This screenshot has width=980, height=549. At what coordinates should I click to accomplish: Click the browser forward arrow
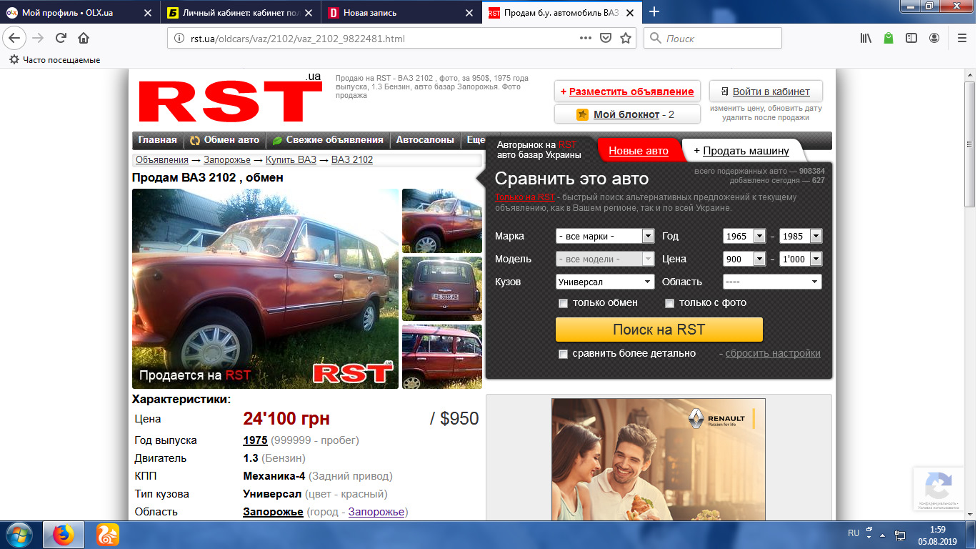(39, 39)
